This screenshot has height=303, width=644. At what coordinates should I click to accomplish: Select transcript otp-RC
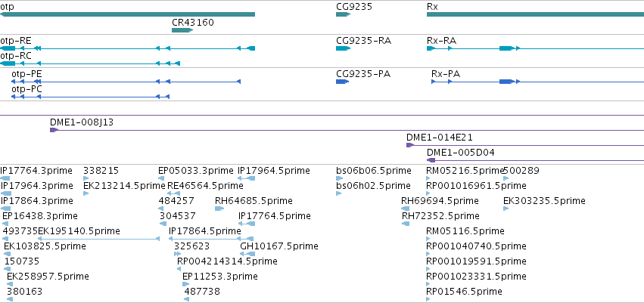(90, 63)
